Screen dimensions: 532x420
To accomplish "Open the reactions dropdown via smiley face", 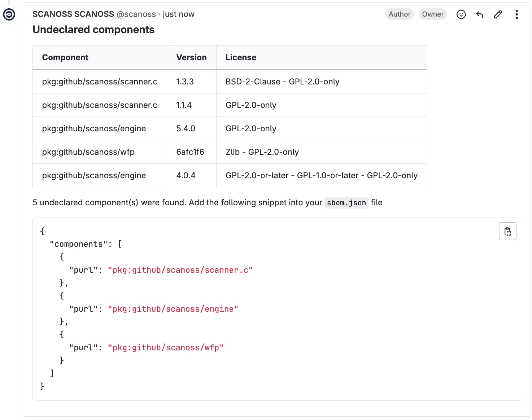I will click(x=461, y=14).
